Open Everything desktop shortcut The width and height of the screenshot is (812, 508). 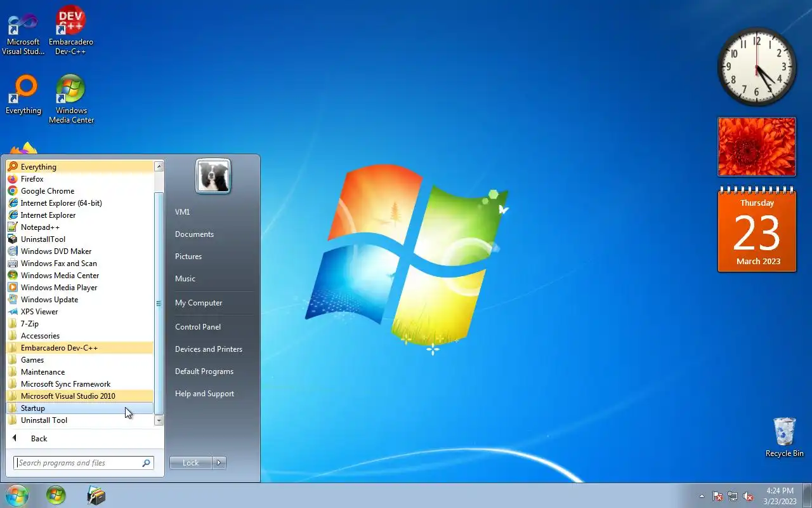[23, 95]
